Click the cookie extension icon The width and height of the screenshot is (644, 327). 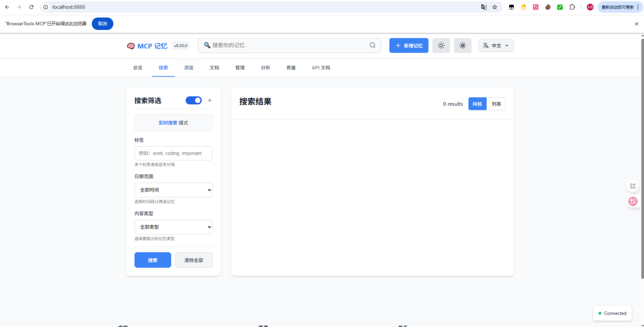coord(547,7)
